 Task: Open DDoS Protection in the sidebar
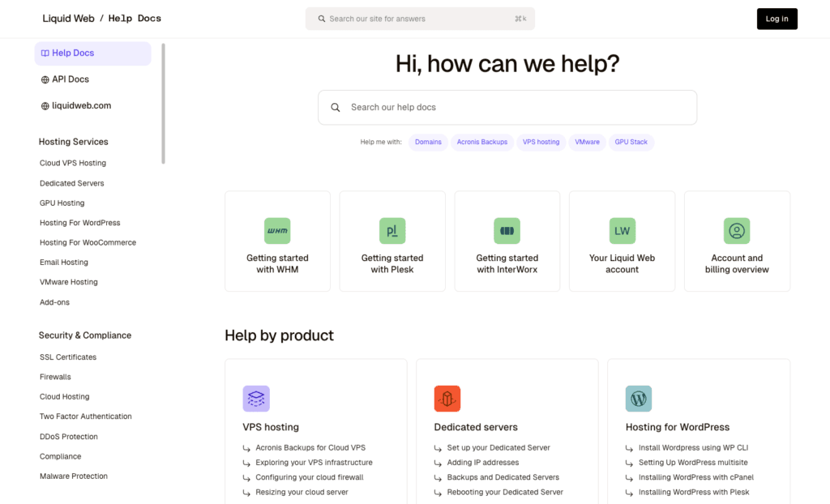[x=68, y=437]
